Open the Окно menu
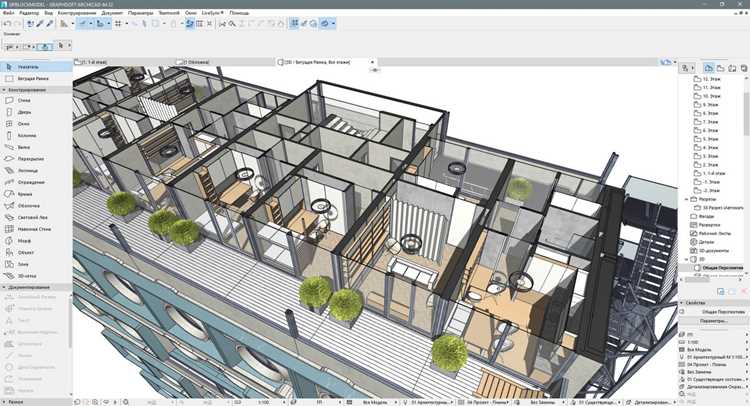The image size is (750, 406). 190,13
